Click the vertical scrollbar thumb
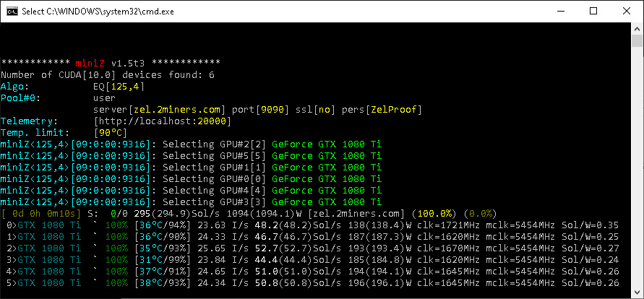Viewport: 644px width, 299px height. 637,41
